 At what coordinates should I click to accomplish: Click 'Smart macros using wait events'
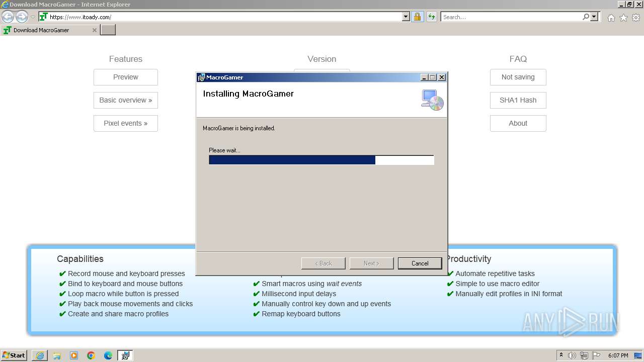[x=311, y=284]
